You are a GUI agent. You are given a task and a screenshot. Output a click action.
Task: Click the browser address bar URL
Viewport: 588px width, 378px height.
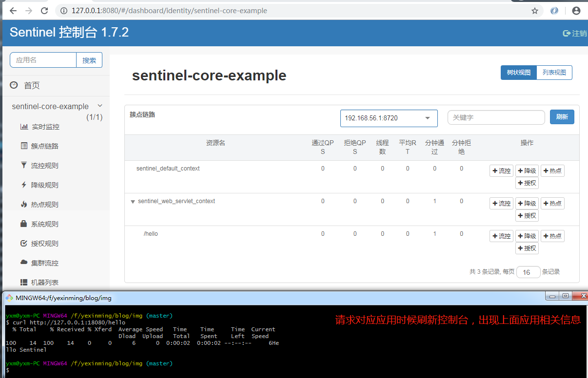pos(169,11)
